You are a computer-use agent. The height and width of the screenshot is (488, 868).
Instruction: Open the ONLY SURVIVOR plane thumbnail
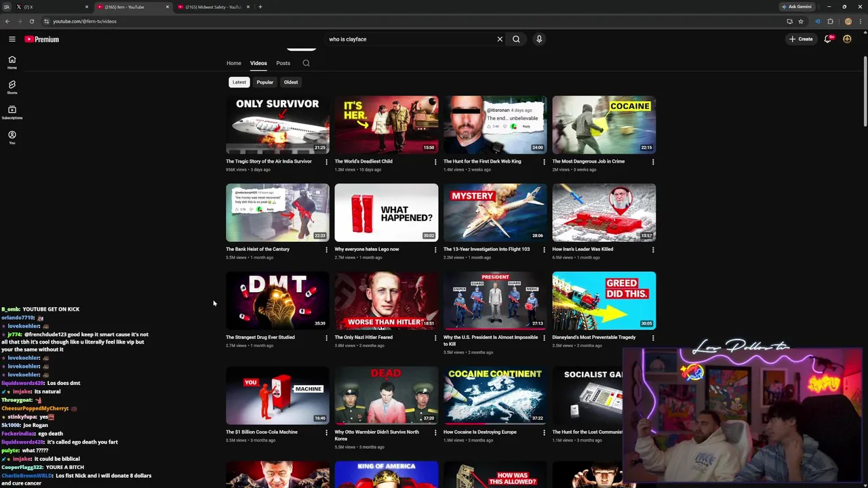(x=277, y=125)
